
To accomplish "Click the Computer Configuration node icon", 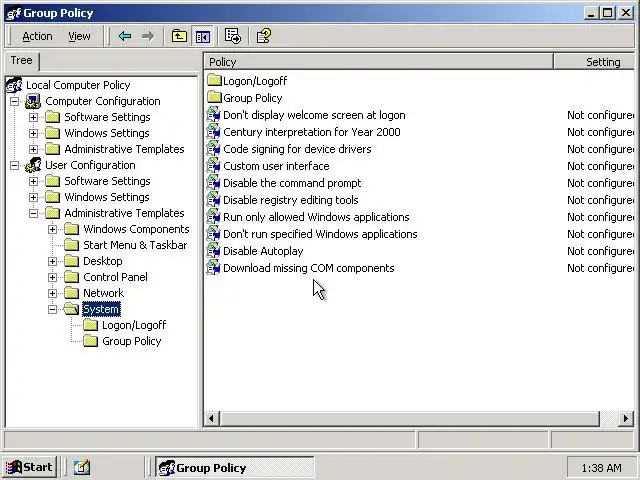I will click(x=33, y=101).
